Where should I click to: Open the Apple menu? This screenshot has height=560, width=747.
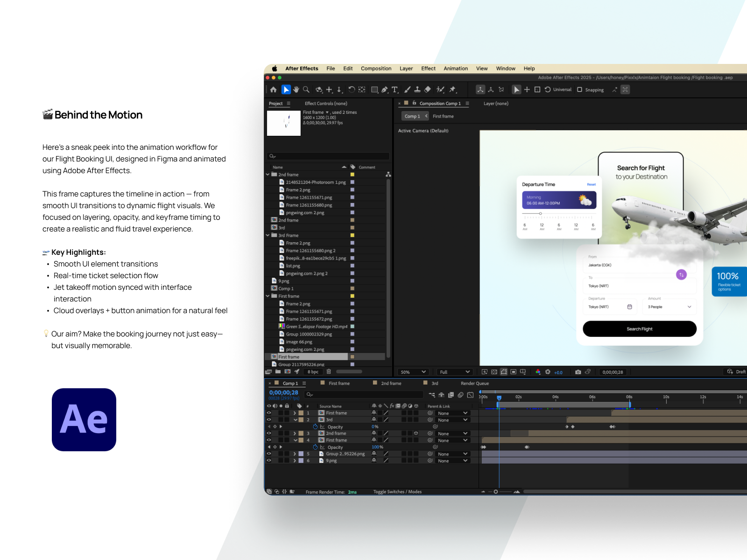[x=275, y=69]
